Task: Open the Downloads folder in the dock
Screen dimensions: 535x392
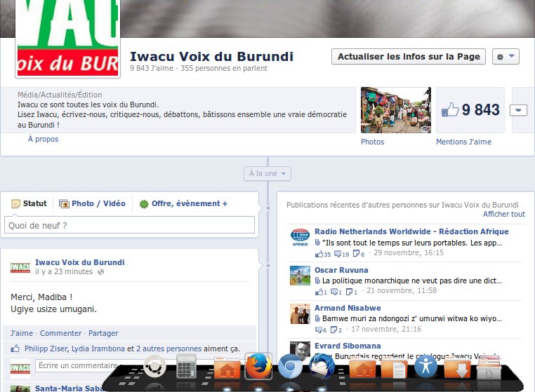Action: click(x=457, y=368)
